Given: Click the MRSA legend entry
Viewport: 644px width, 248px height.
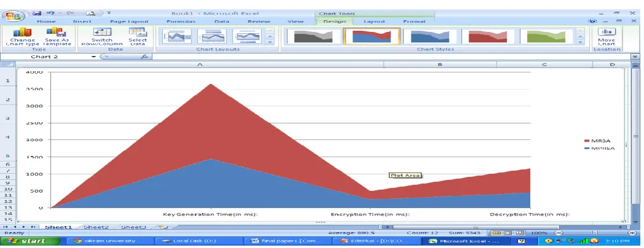Looking at the screenshot, I should pyautogui.click(x=598, y=141).
